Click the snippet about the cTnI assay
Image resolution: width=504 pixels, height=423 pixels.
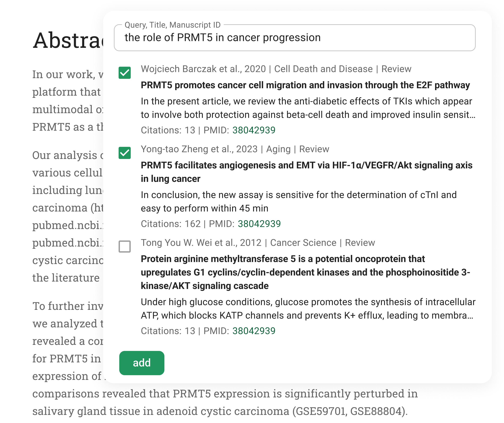coord(298,202)
